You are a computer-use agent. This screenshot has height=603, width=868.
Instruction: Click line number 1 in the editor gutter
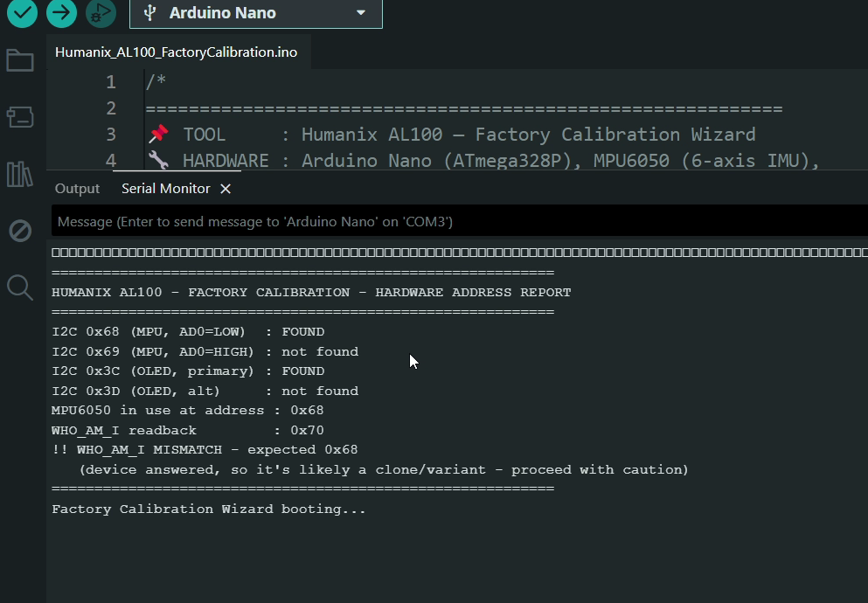coord(111,82)
